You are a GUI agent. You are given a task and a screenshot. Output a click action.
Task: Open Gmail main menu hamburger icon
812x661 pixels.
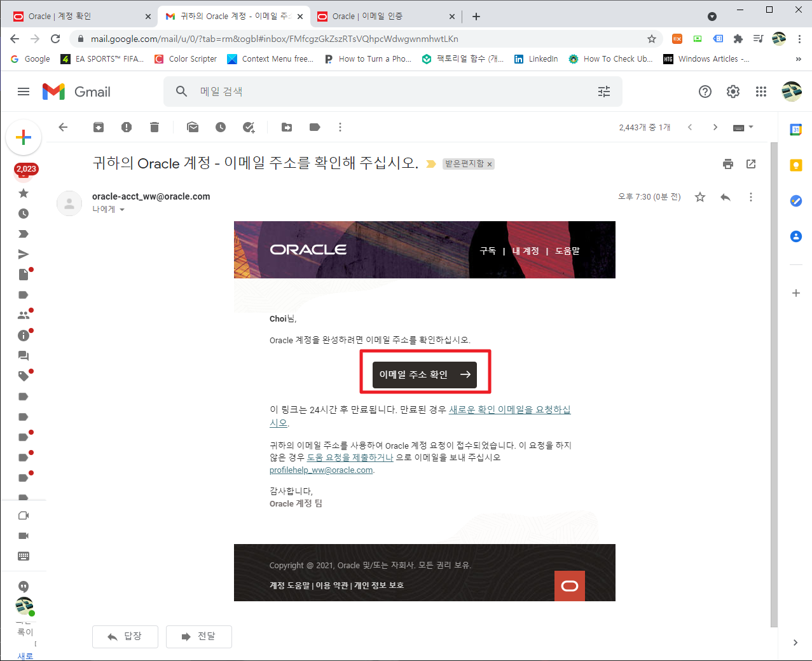coord(24,92)
